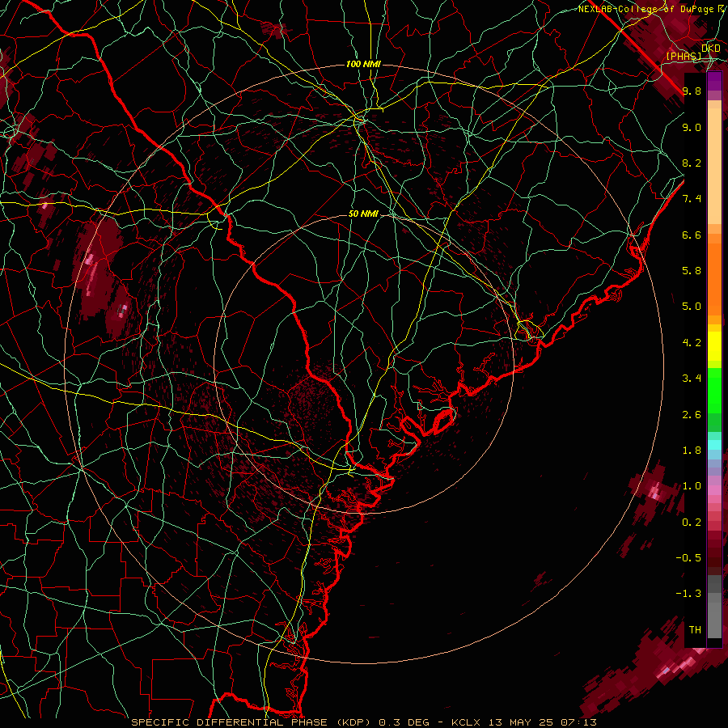
Task: Click the 13 MAY 25 date stamp
Action: (x=520, y=722)
